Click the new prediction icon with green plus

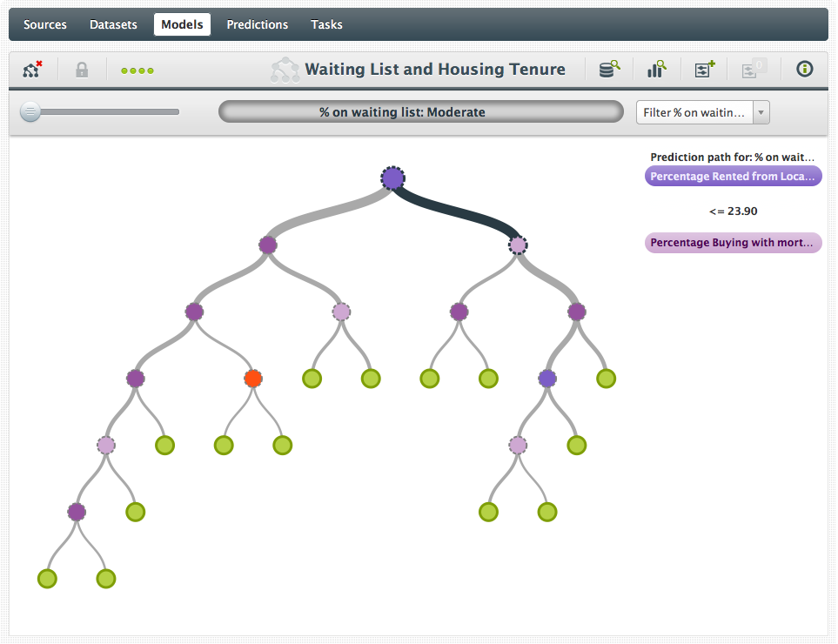point(704,70)
